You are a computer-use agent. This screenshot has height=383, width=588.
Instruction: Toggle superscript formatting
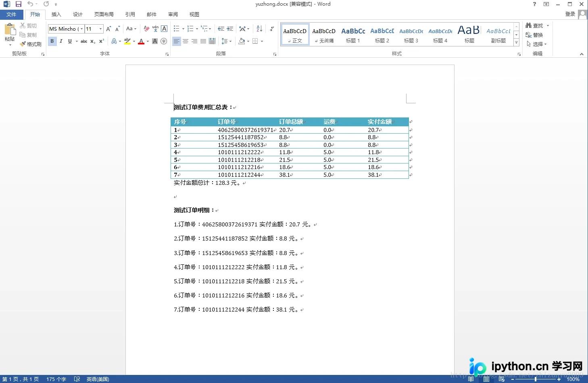click(102, 41)
